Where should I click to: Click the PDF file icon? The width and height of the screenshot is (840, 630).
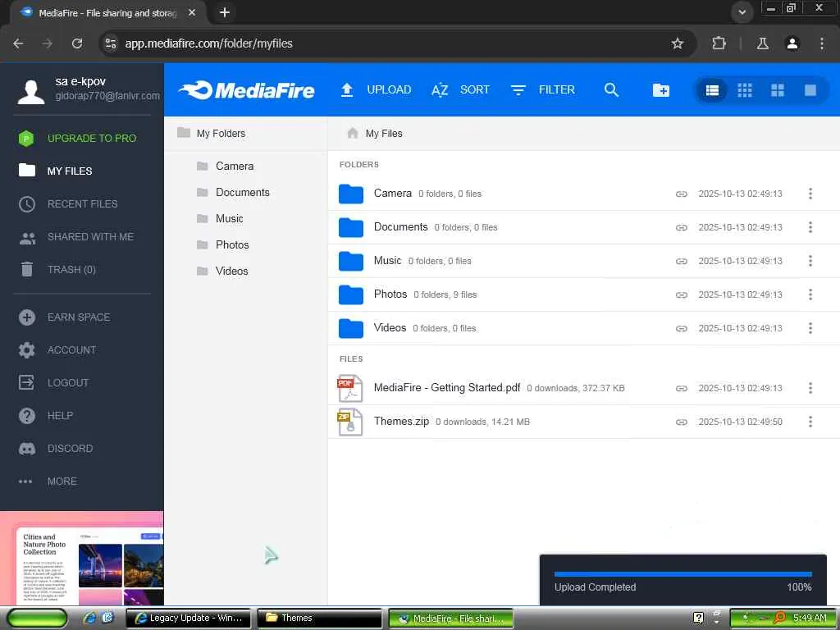coord(349,388)
